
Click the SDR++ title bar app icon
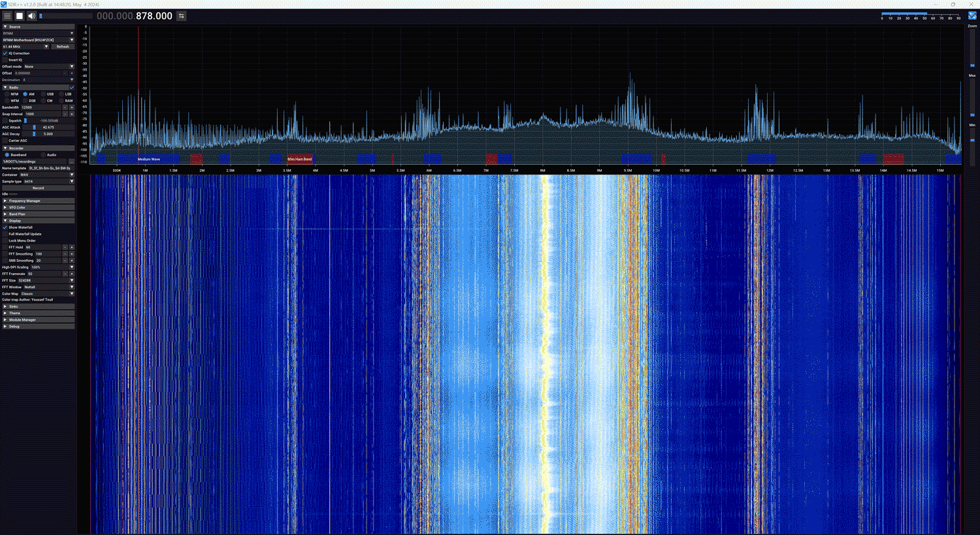click(x=4, y=4)
